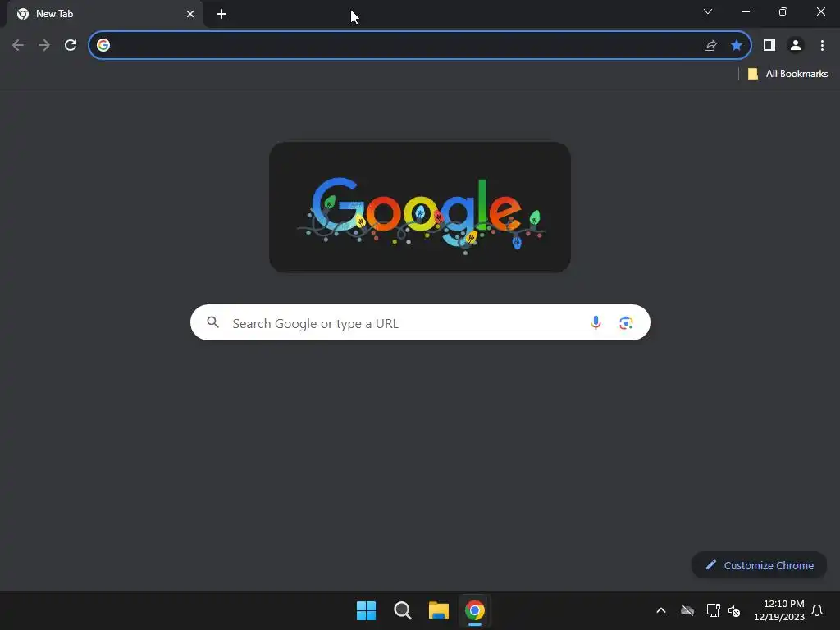Open the profile avatar menu
Viewport: 840px width, 630px height.
point(796,46)
